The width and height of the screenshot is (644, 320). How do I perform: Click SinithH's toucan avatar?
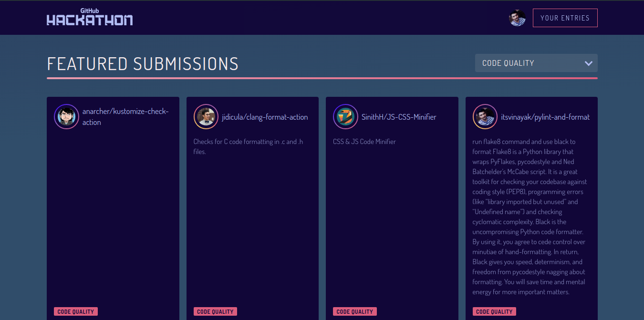click(345, 117)
